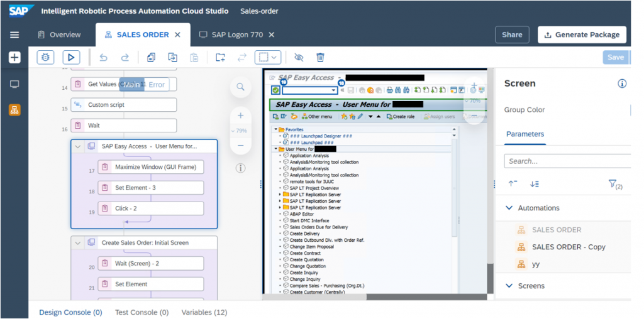Click the paste clipboard toolbar icon

tap(194, 57)
